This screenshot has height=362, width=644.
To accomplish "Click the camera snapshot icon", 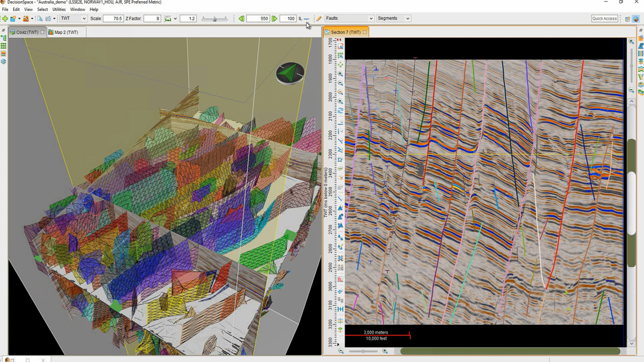I will (48, 19).
